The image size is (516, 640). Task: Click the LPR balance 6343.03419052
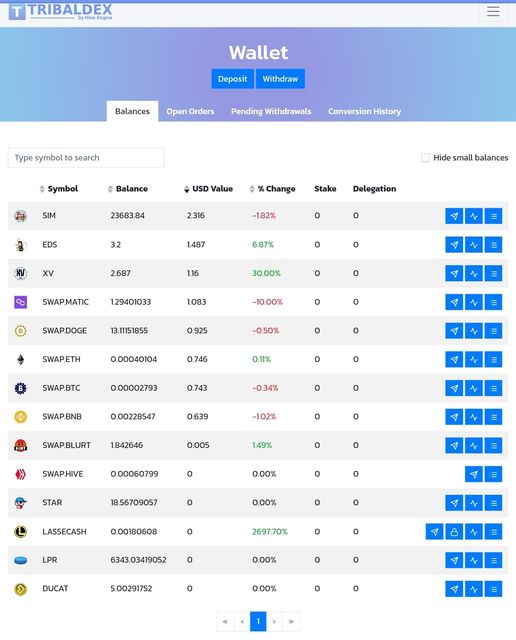[138, 560]
